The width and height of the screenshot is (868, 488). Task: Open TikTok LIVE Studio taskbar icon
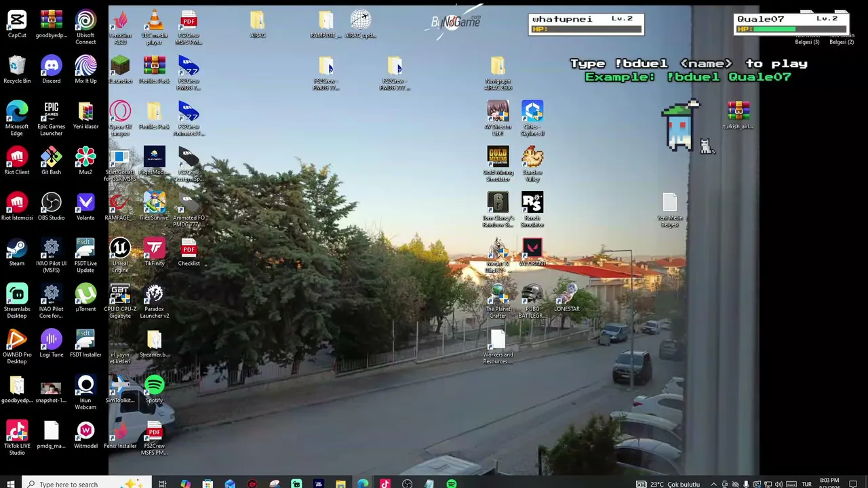pos(385,484)
